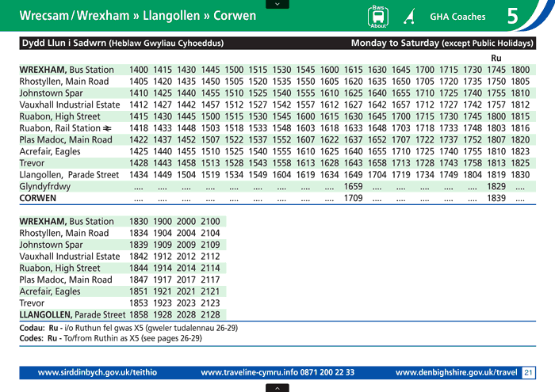
Task: Click the 1400 Wrexham departure time
Action: (139, 70)
